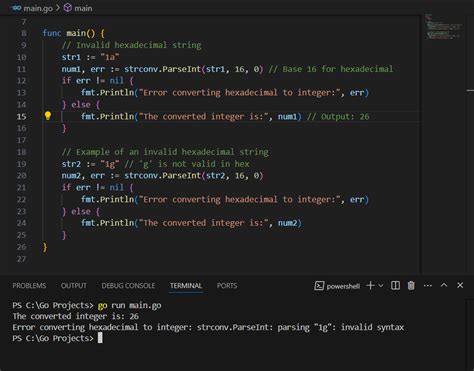Image resolution: width=474 pixels, height=371 pixels.
Task: Open the DEBUG CONSOLE tab
Action: 128,286
